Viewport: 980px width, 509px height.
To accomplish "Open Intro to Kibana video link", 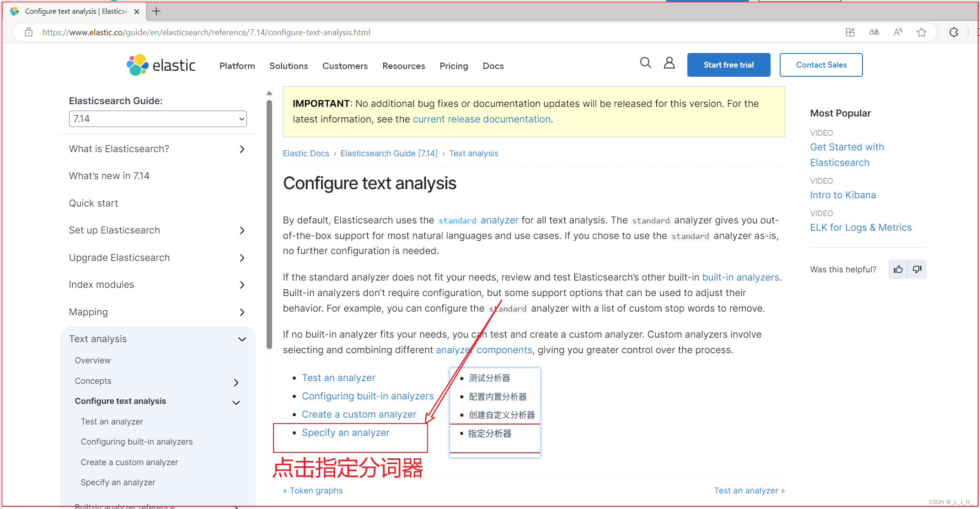I will (843, 195).
